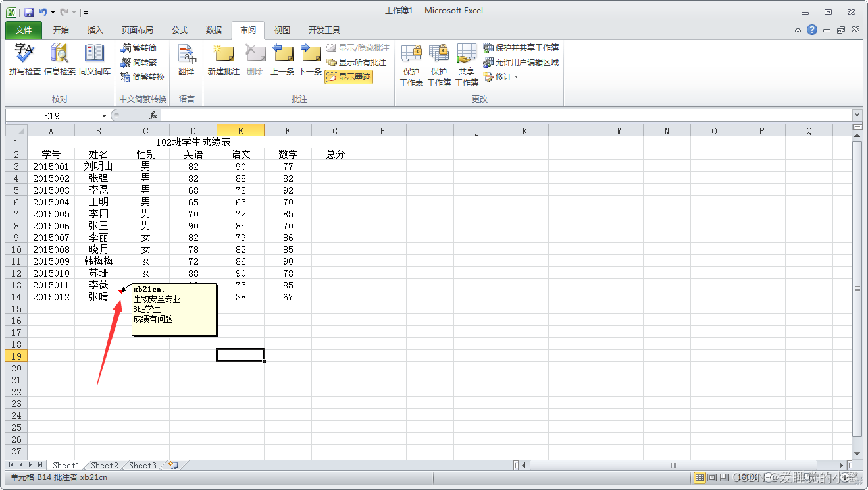Insert a new worksheet tab icon
868x490 pixels.
(x=174, y=465)
